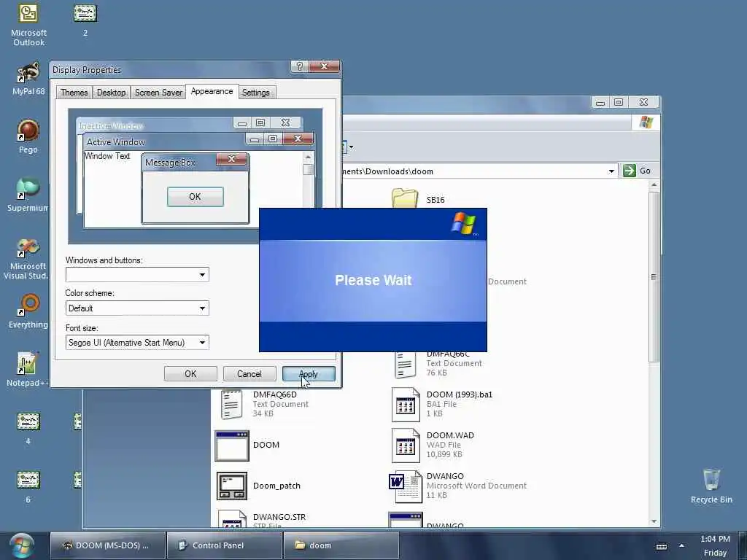Switch to the Themes tab
The height and width of the screenshot is (560, 747).
(x=74, y=93)
